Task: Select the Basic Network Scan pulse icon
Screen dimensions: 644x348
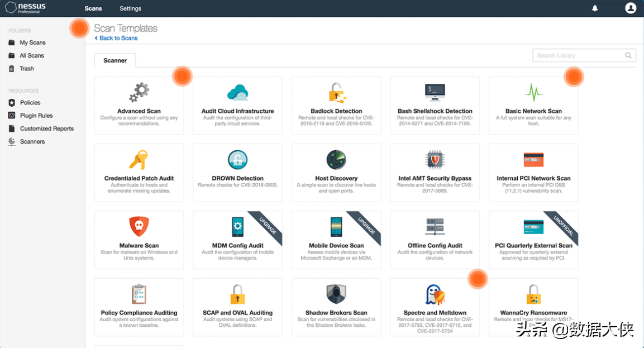Action: pyautogui.click(x=533, y=92)
